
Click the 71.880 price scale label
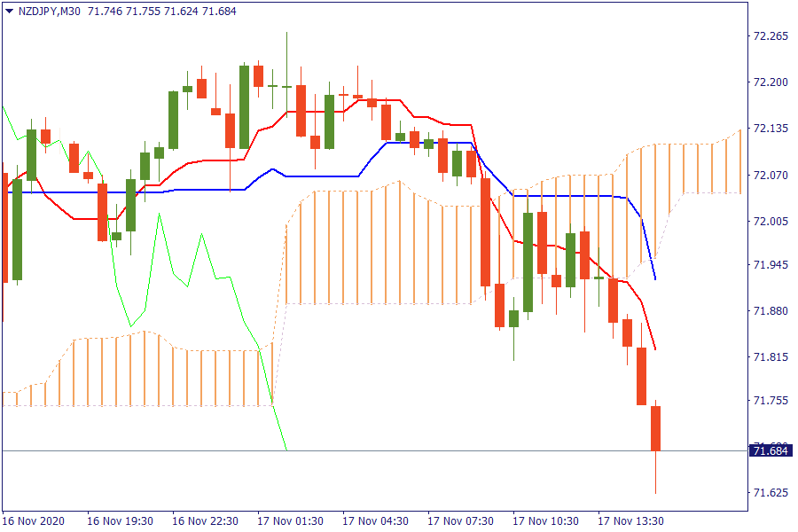point(770,310)
